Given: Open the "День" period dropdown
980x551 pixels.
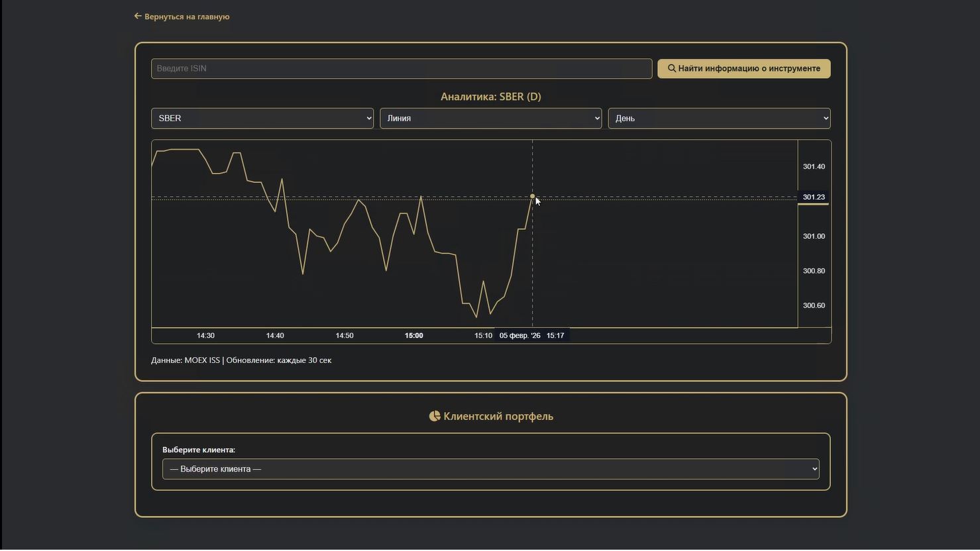Looking at the screenshot, I should pos(718,119).
